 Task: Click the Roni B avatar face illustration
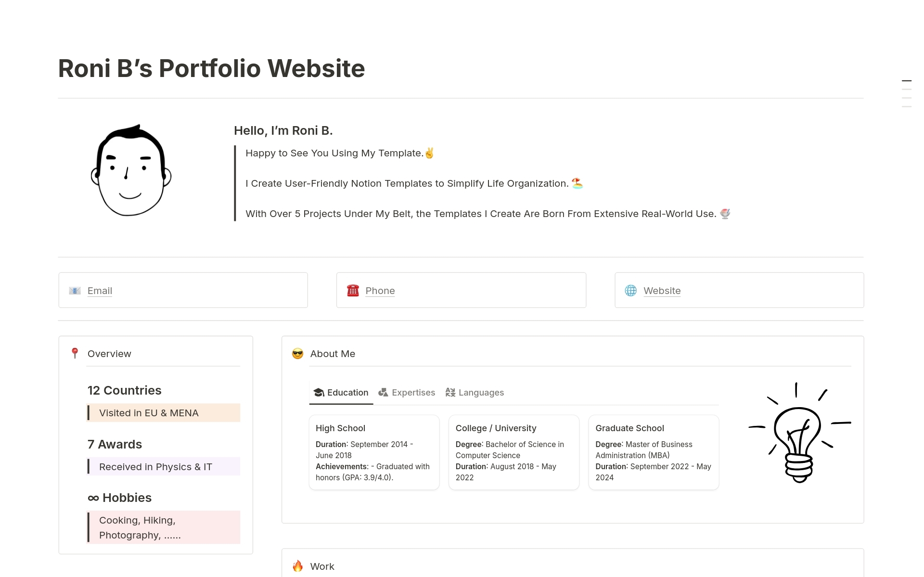(131, 170)
